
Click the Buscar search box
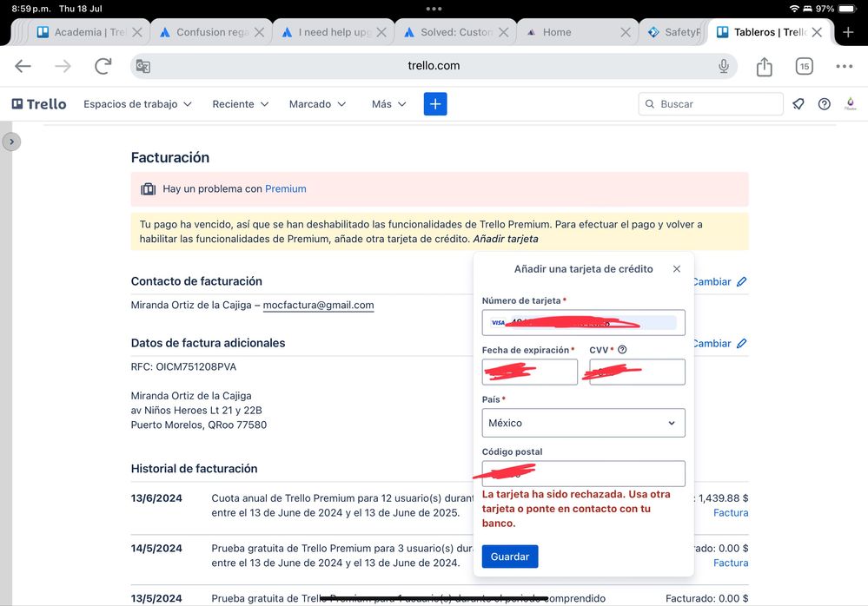711,104
